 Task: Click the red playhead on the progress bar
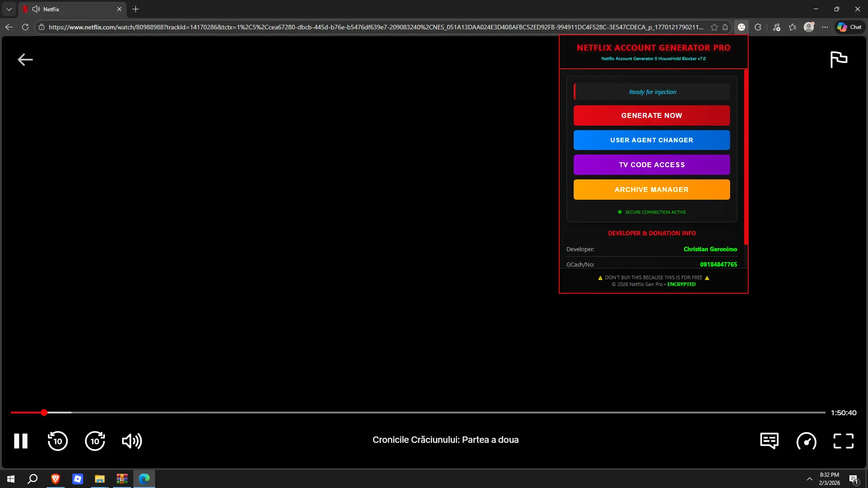[44, 413]
